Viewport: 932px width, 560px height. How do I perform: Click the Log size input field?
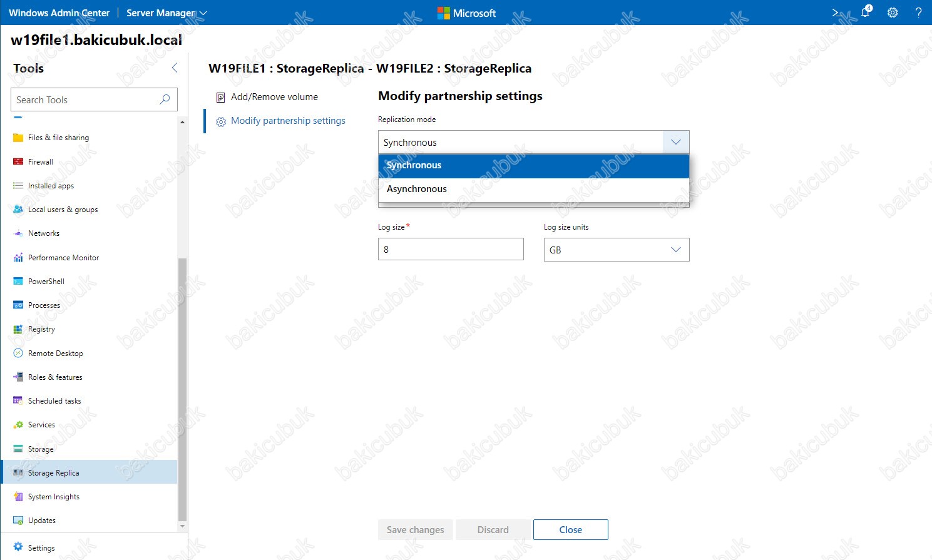pyautogui.click(x=451, y=249)
